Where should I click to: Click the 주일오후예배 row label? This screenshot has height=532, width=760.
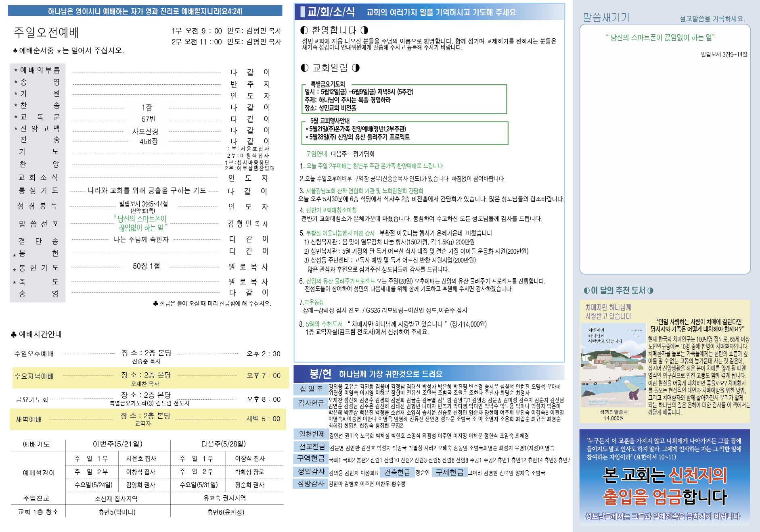coord(34,354)
